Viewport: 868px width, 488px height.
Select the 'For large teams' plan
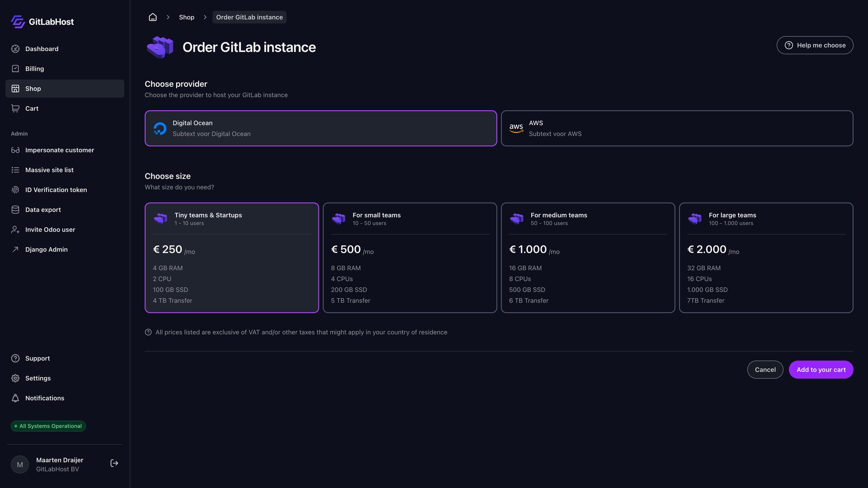tap(766, 257)
